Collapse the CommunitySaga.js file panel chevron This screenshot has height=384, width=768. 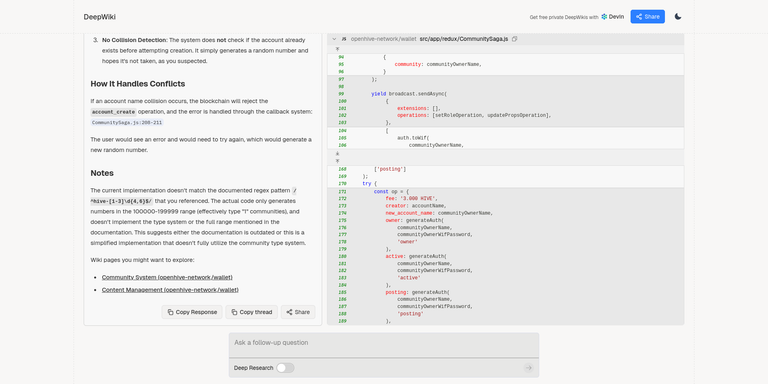334,39
